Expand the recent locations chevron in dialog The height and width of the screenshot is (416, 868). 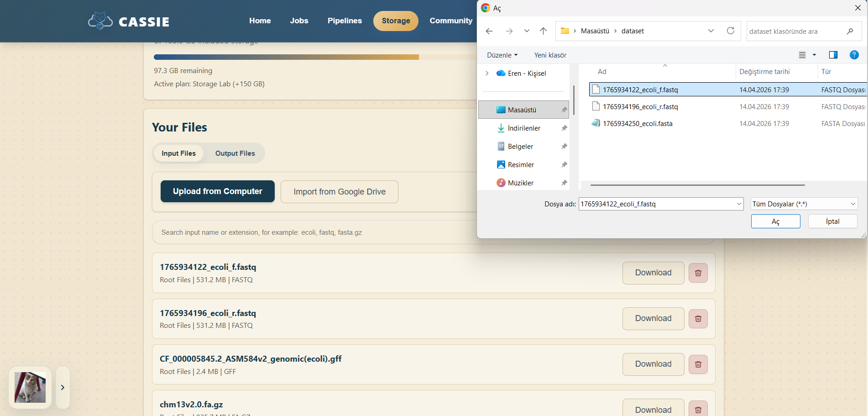click(x=527, y=31)
